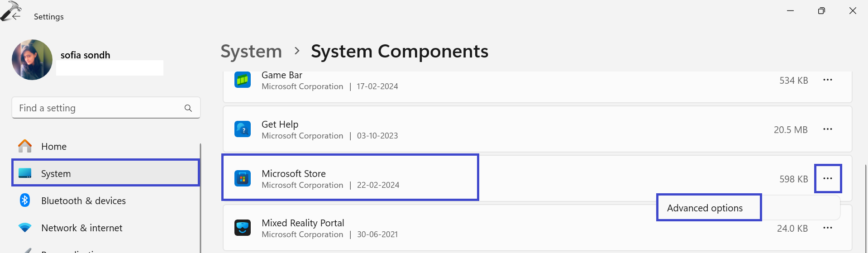Click the Bluetooth icon in sidebar
868x253 pixels.
pos(25,200)
